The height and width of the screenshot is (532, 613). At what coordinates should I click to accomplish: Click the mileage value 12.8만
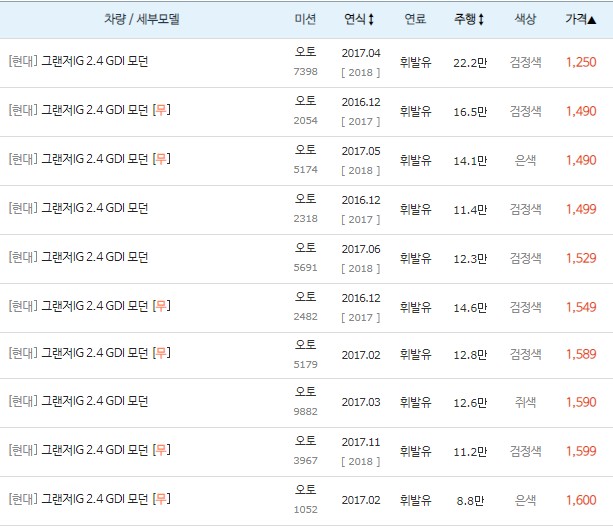pos(470,355)
